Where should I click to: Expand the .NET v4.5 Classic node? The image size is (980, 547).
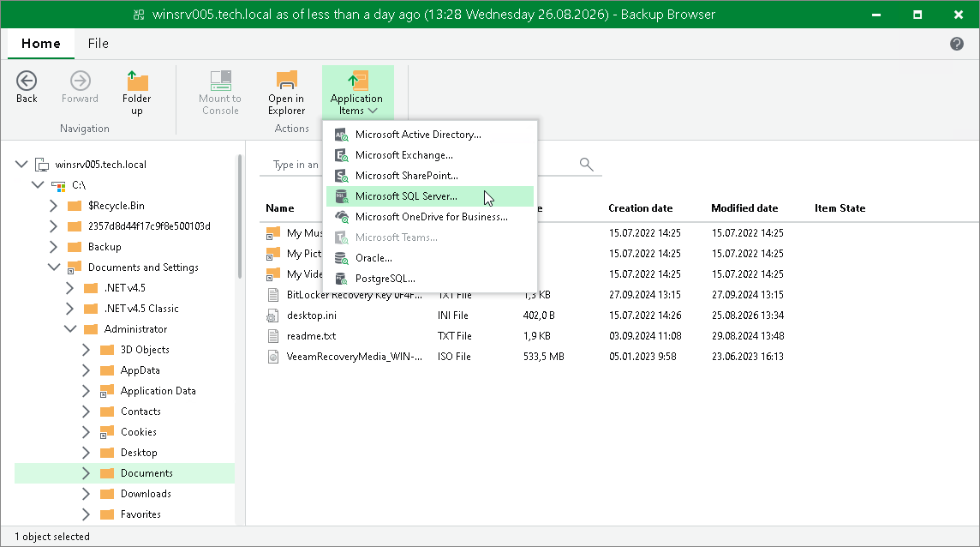click(x=70, y=309)
